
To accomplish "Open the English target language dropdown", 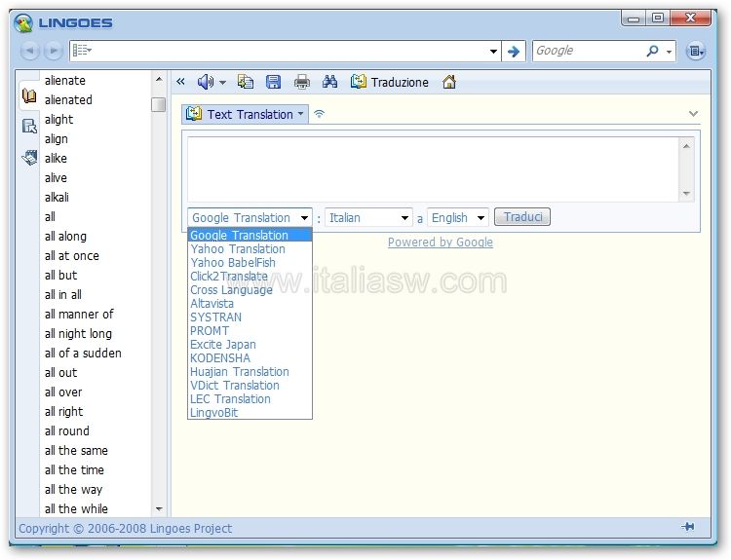I will pyautogui.click(x=458, y=217).
